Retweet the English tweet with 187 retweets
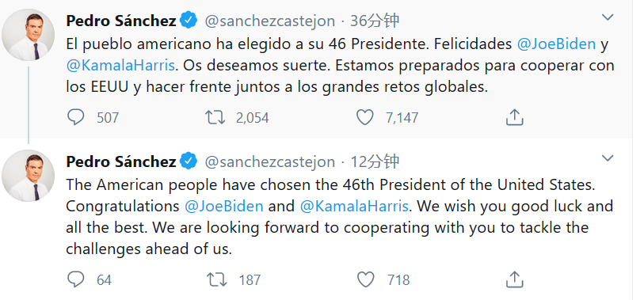The width and height of the screenshot is (644, 300). click(216, 280)
